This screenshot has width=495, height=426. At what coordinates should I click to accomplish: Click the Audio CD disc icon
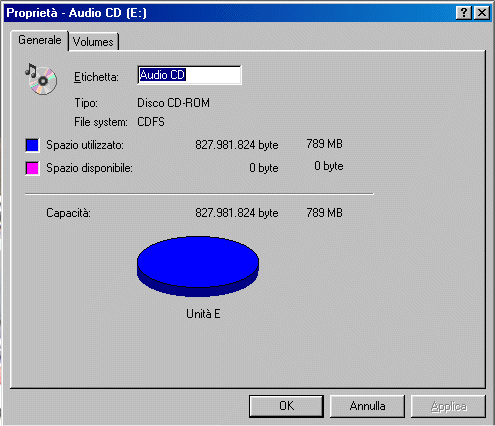[41, 79]
